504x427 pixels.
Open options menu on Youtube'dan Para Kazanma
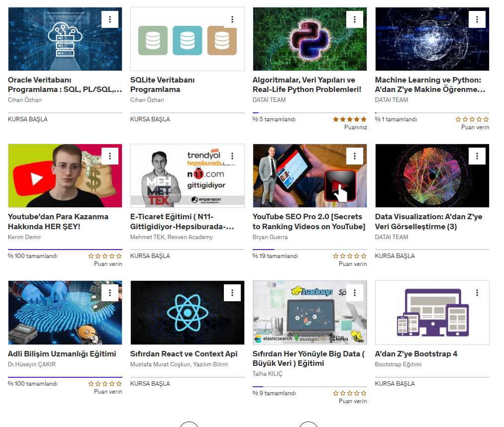tap(110, 156)
